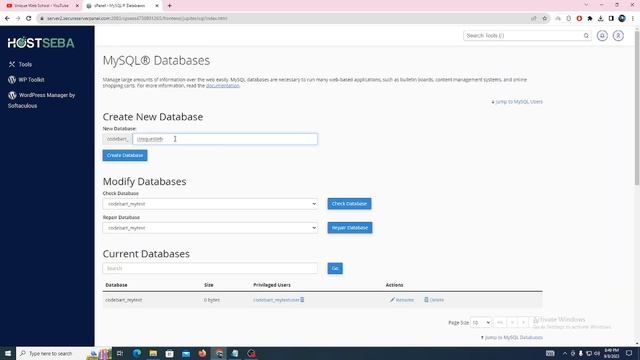Remove privileged user via trash icon
The width and height of the screenshot is (640, 360).
coord(302,300)
